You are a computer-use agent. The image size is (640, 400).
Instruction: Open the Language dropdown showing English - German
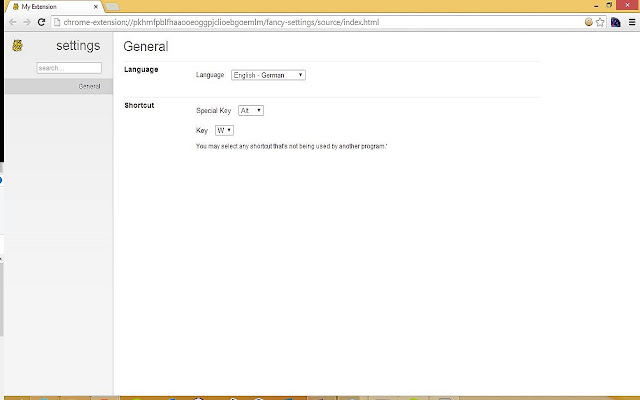click(268, 75)
